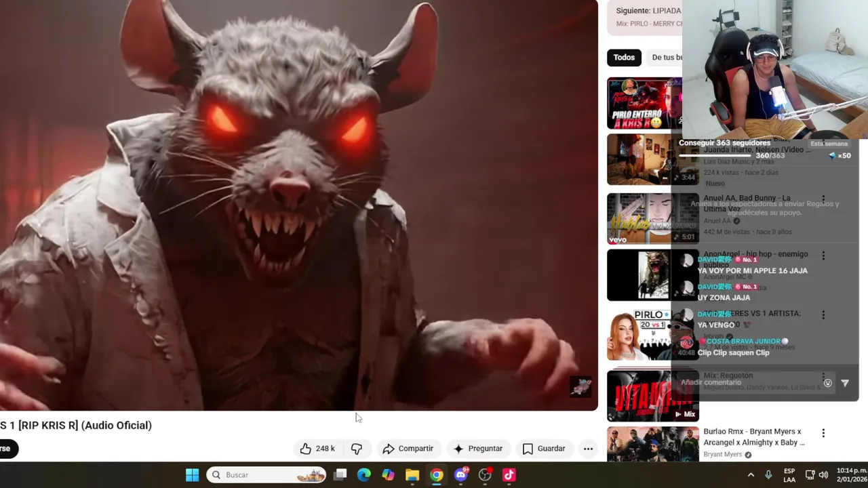Click the 'Clip Clip saquen Clip' chat message

pyautogui.click(x=733, y=352)
